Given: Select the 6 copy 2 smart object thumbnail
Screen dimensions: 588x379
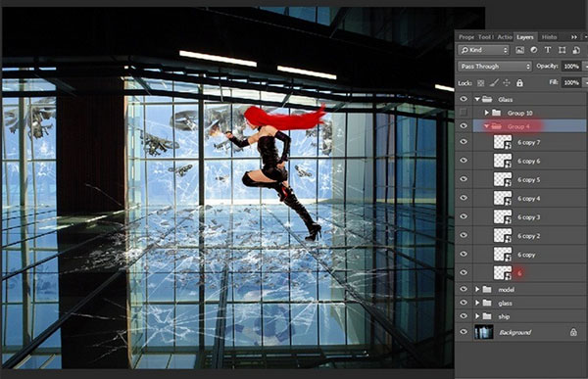Looking at the screenshot, I should [x=503, y=236].
